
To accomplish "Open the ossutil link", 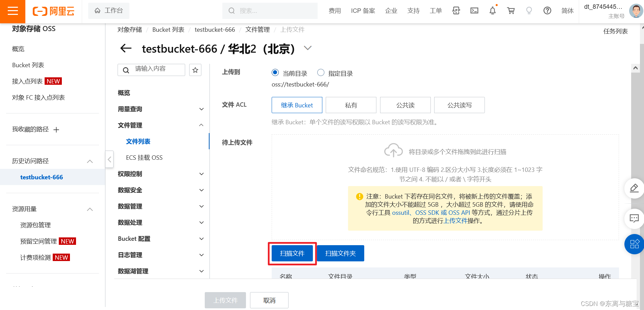I will coord(401,213).
